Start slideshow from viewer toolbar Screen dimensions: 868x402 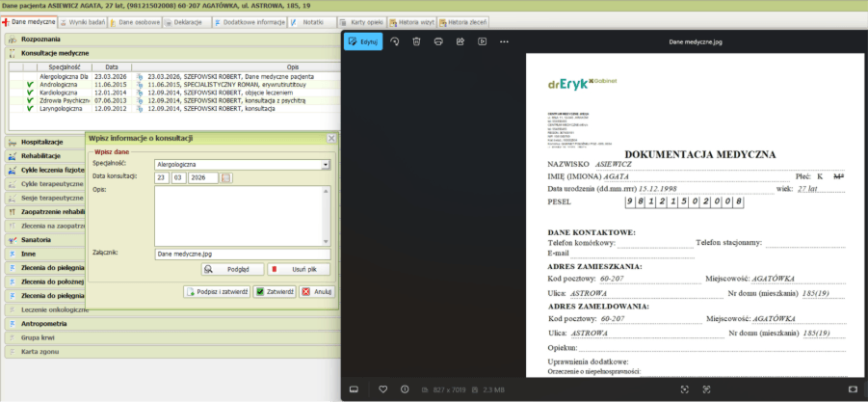482,41
